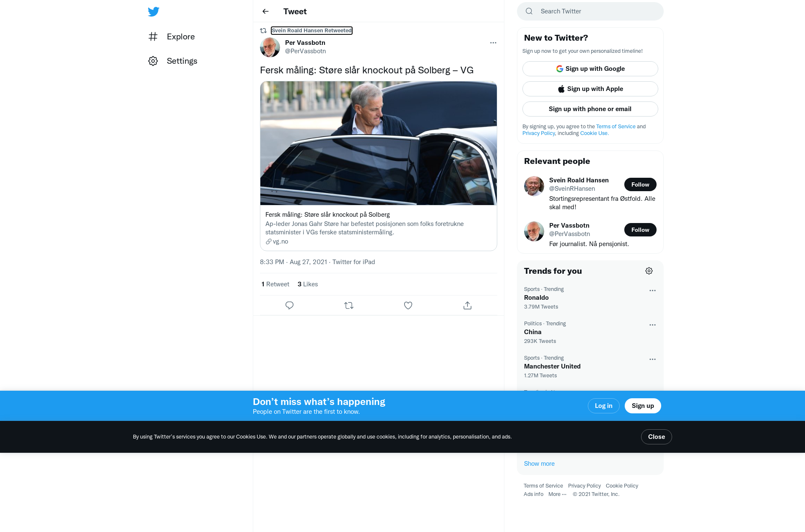Retweet using the retweet icon below tweet

(x=349, y=306)
